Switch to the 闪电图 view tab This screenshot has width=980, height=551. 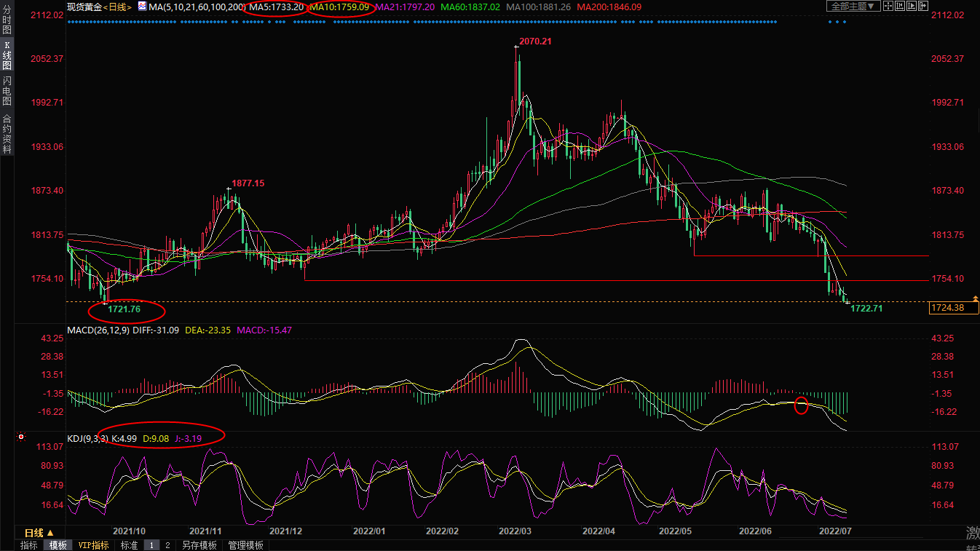tap(7, 90)
